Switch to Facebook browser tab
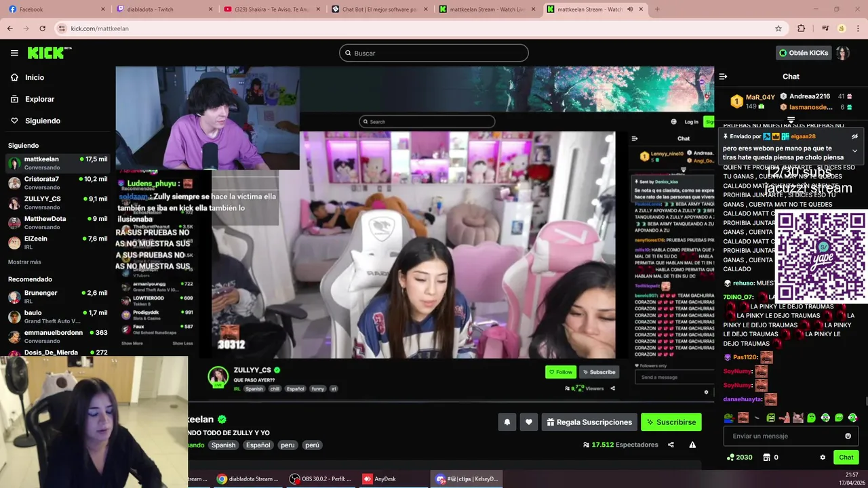This screenshot has width=868, height=488. 56,9
